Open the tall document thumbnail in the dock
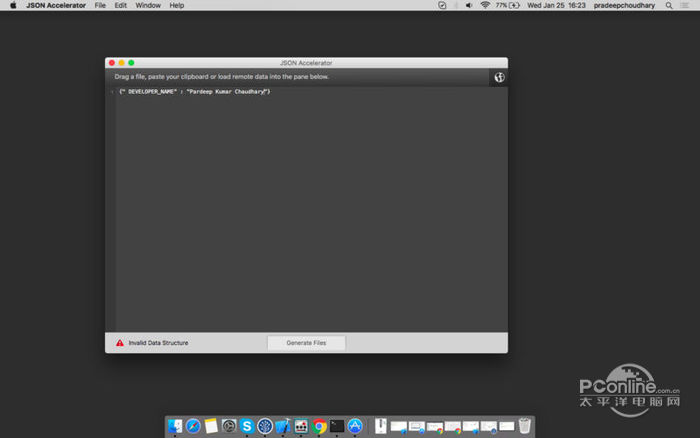 (x=381, y=425)
